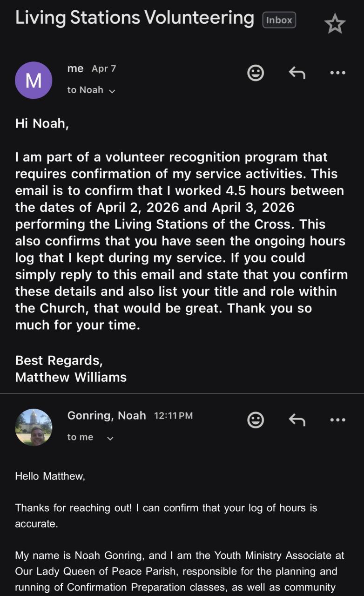Reply to Noah Gonring's 12:11 PM message
This screenshot has width=364, height=596.
coord(297,420)
